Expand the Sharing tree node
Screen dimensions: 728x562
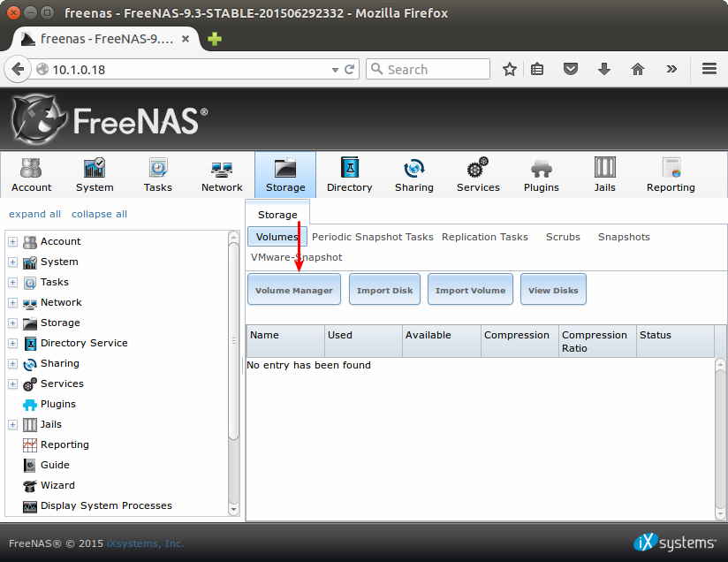pos(13,364)
